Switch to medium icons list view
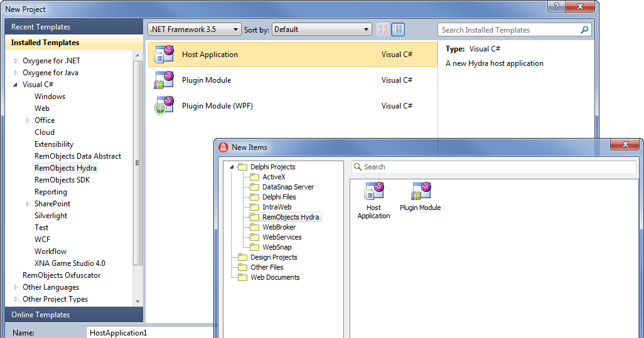The height and width of the screenshot is (338, 644). coord(397,29)
